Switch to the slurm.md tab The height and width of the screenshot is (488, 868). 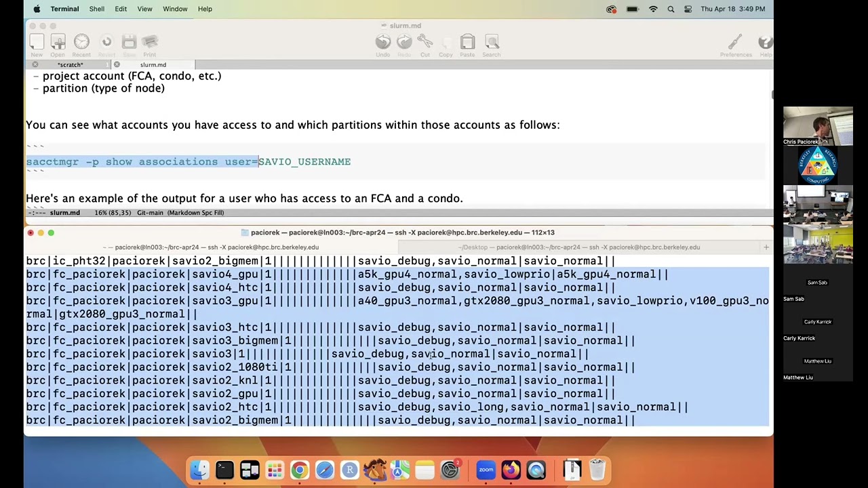coord(153,65)
